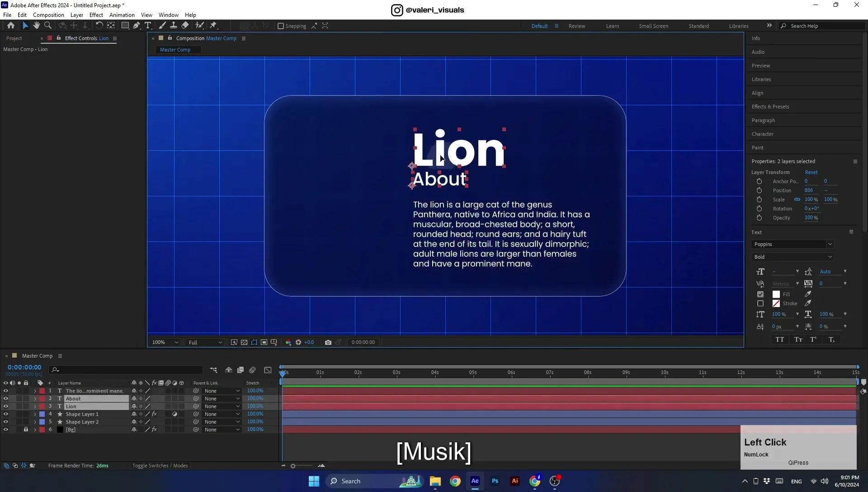
Task: Select the Pen tool
Action: (137, 26)
